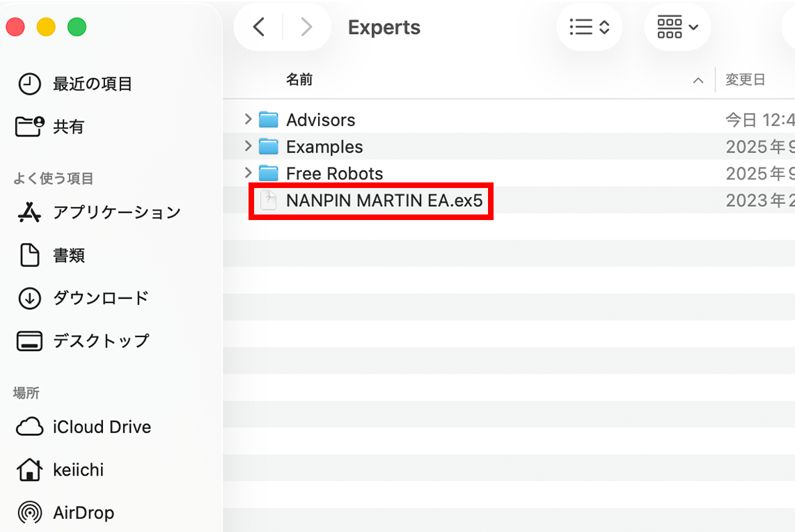Screen dimensions: 795x532
Task: Sort by 名前 column header
Action: point(299,80)
